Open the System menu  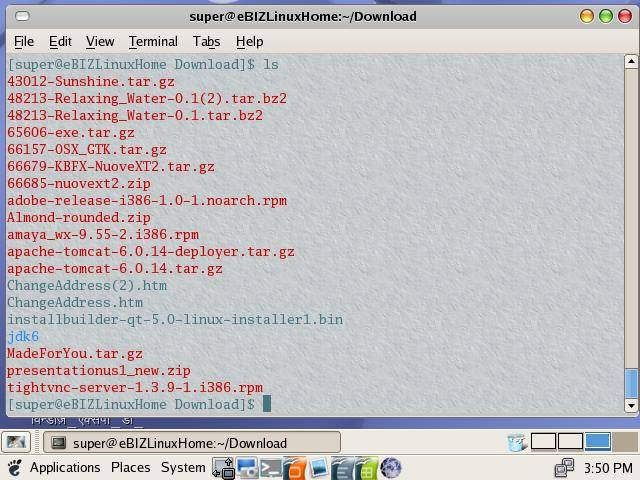click(183, 467)
